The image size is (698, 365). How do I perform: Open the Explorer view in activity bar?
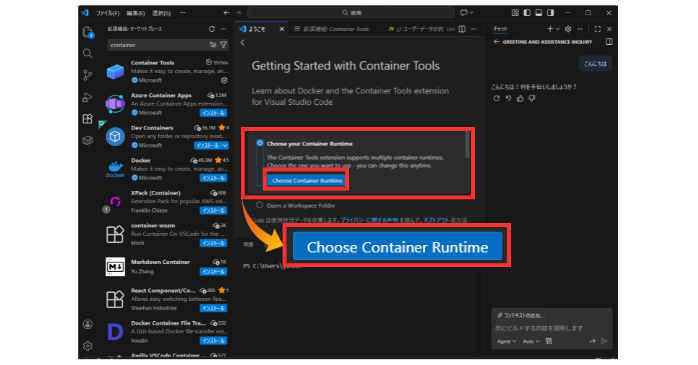tap(88, 32)
